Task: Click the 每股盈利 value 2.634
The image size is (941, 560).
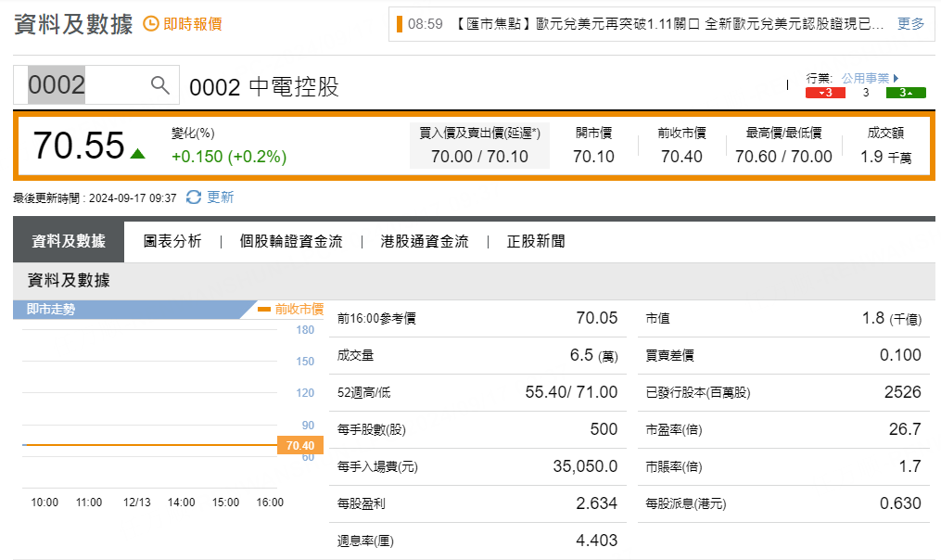Action: click(596, 503)
